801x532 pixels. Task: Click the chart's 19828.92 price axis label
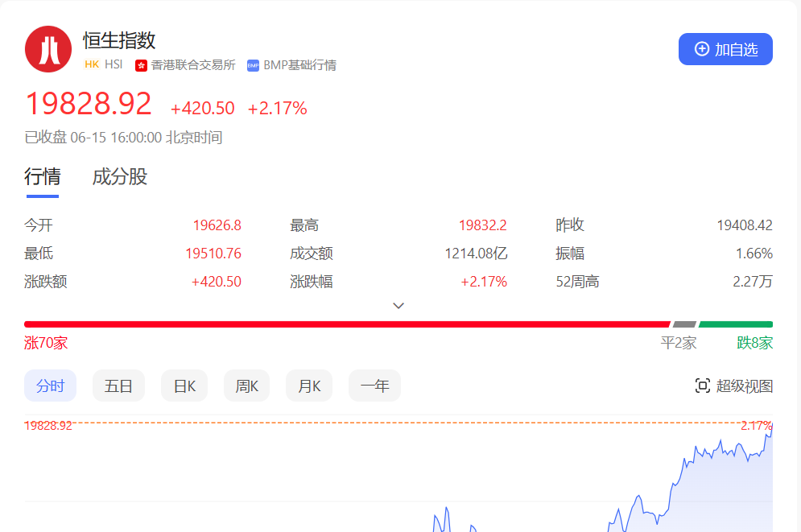point(48,426)
